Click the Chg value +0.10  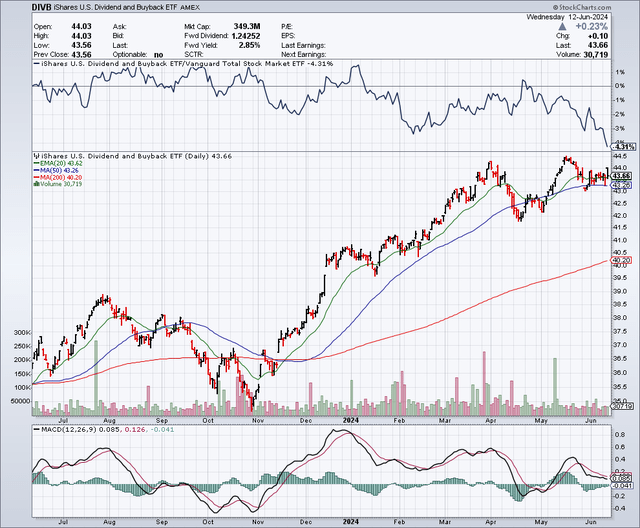(x=598, y=36)
